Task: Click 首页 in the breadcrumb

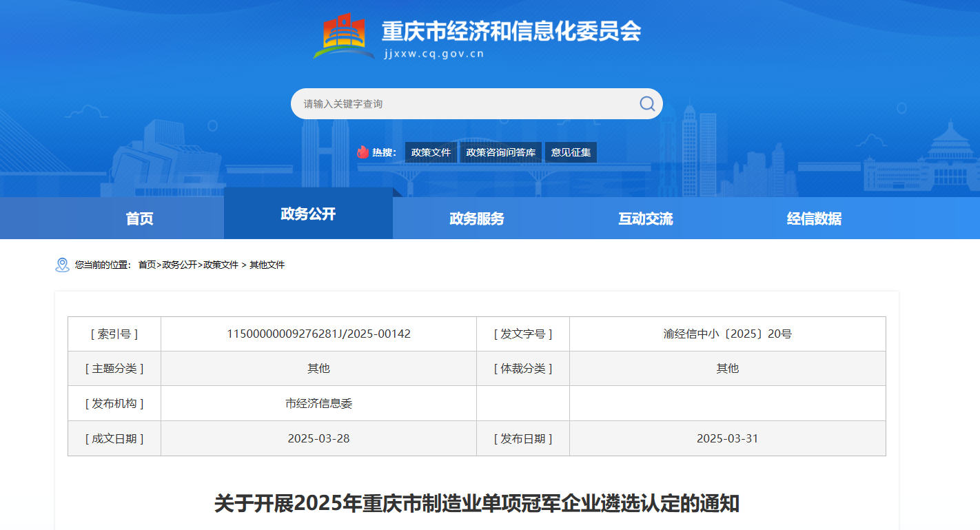Action: point(147,265)
